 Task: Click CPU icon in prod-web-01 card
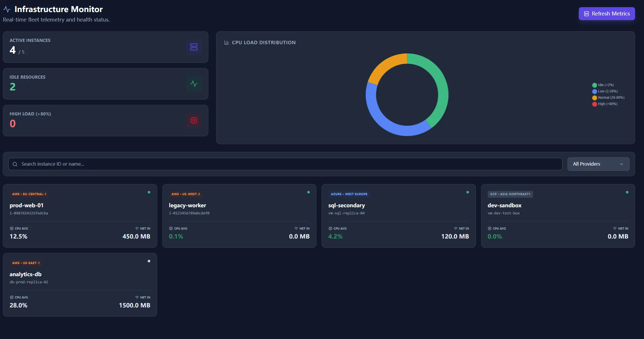click(x=11, y=228)
